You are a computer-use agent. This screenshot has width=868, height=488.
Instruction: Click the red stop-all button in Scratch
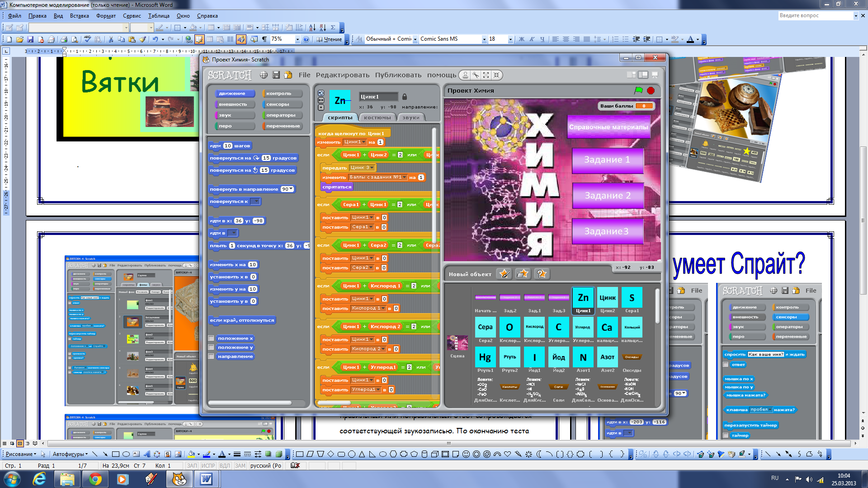point(651,90)
